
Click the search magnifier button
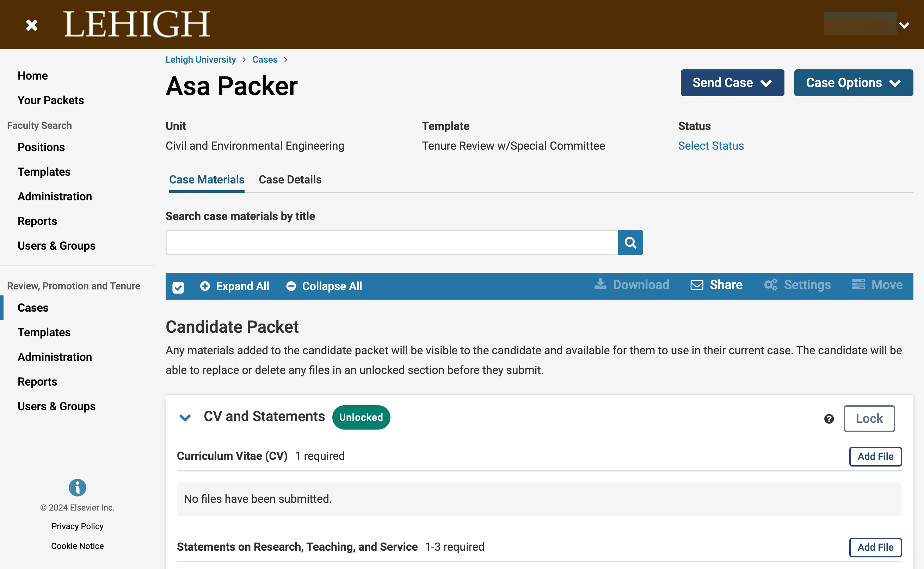(630, 243)
